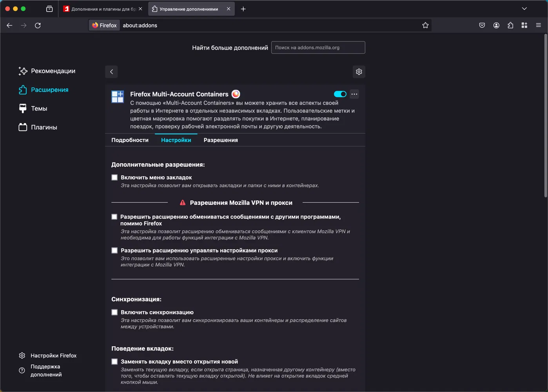This screenshot has width=548, height=392.
Task: Switch to the Разрешения tab
Action: (x=221, y=140)
